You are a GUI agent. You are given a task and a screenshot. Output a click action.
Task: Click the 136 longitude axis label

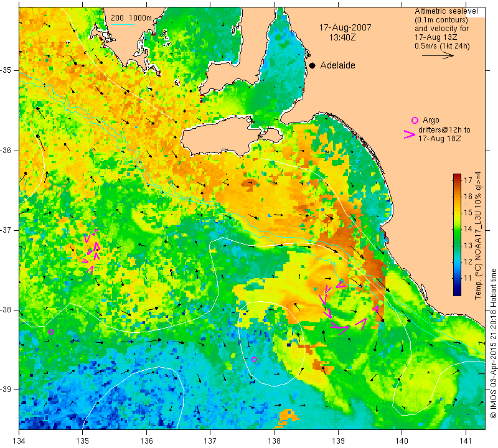[147, 441]
